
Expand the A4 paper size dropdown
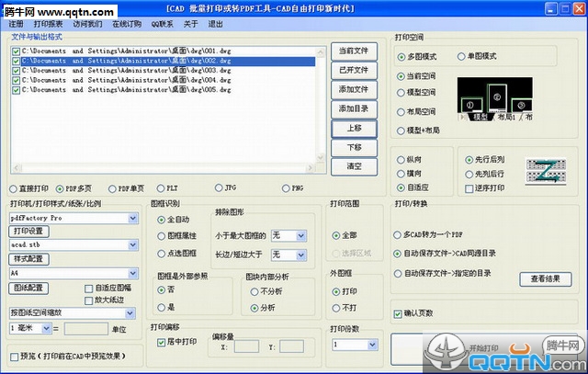pyautogui.click(x=133, y=273)
